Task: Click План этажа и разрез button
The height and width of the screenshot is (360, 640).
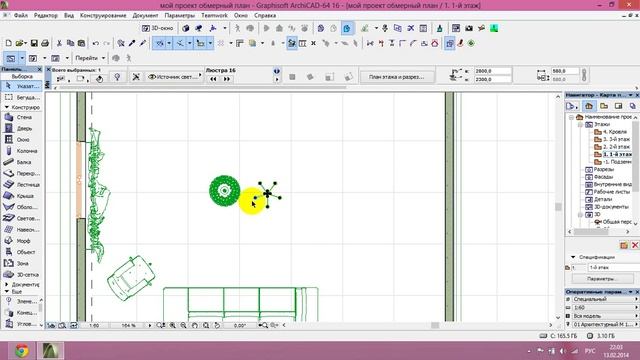Action: [396, 77]
